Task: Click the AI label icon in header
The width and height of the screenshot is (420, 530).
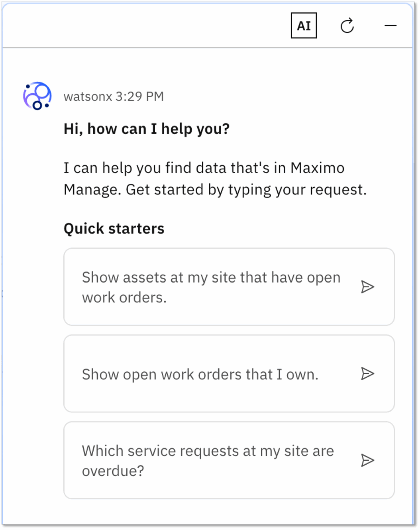Action: (303, 25)
